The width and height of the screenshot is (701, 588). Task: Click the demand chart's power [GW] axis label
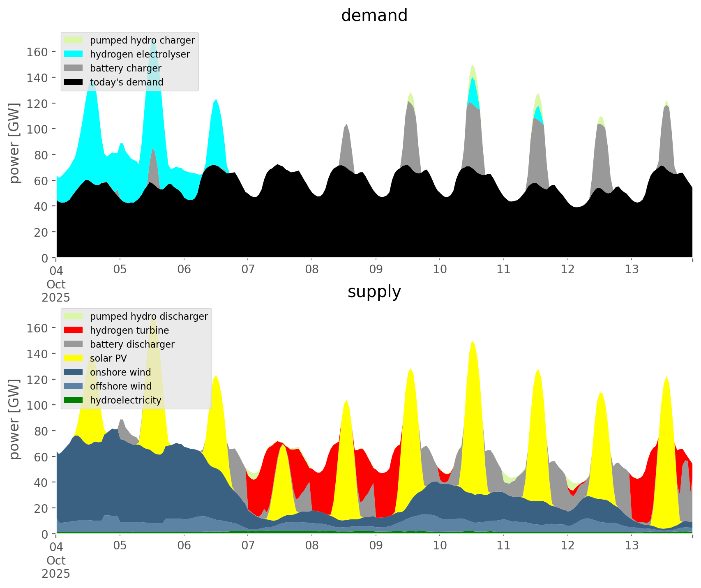[14, 143]
